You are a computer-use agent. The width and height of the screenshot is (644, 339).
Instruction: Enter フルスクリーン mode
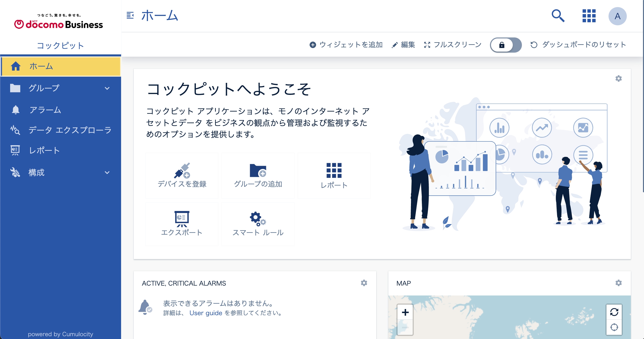(x=452, y=45)
